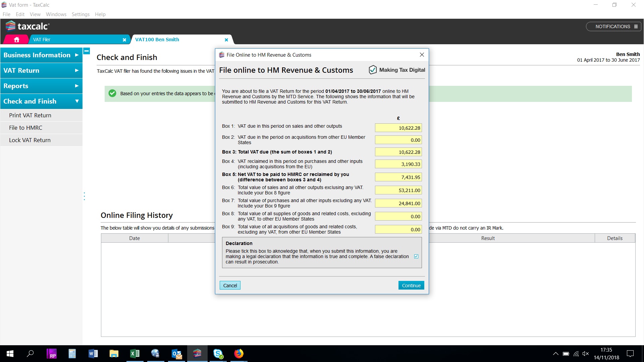Click the TaxCalc icon in the taskbar
Image resolution: width=644 pixels, height=362 pixels.
197,354
